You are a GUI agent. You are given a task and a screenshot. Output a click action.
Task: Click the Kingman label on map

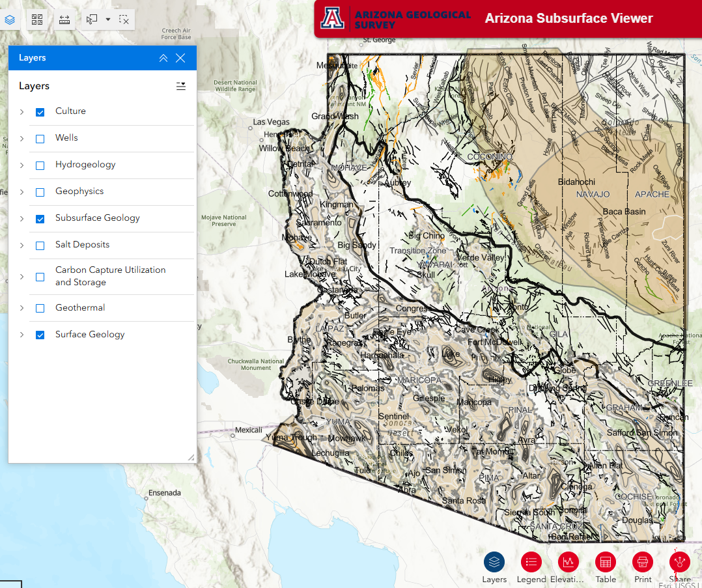click(x=336, y=204)
